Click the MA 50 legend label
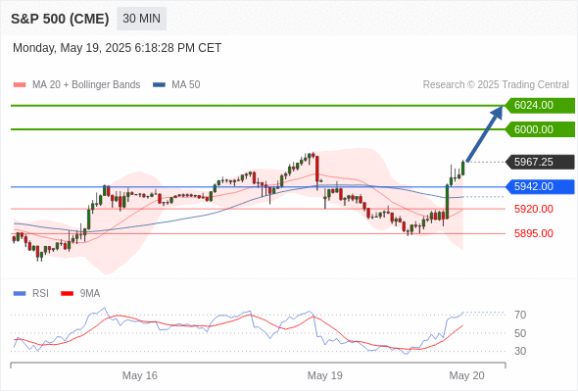The width and height of the screenshot is (578, 392). 186,85
